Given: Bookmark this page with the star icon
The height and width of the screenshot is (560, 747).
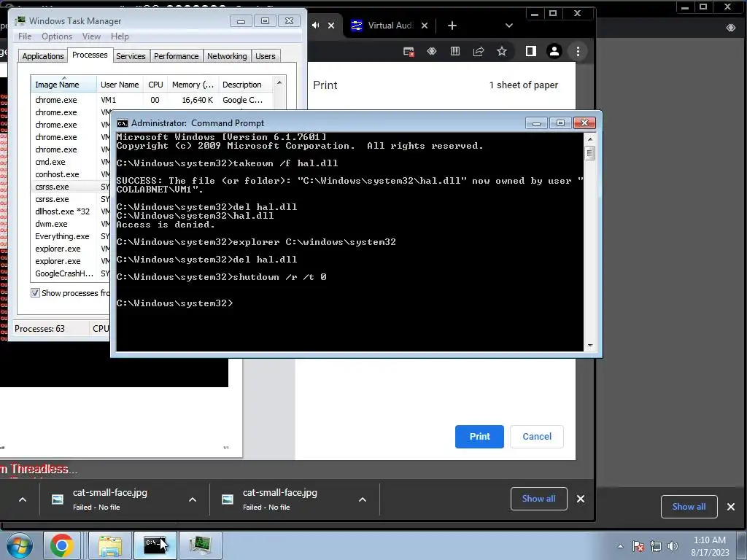Looking at the screenshot, I should pos(502,52).
